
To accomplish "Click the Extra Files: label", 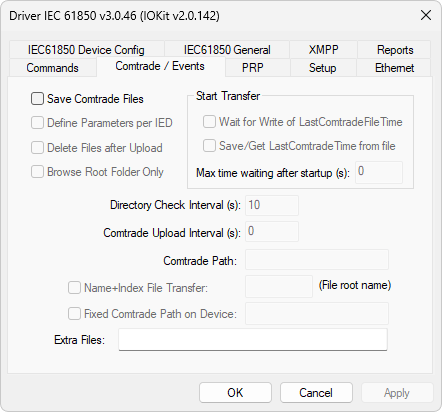I will coord(79,340).
